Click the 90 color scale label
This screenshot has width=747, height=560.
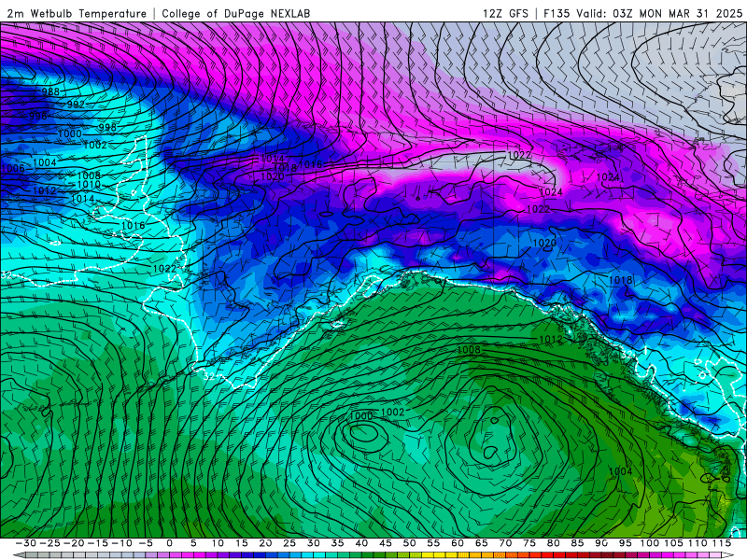(601, 543)
